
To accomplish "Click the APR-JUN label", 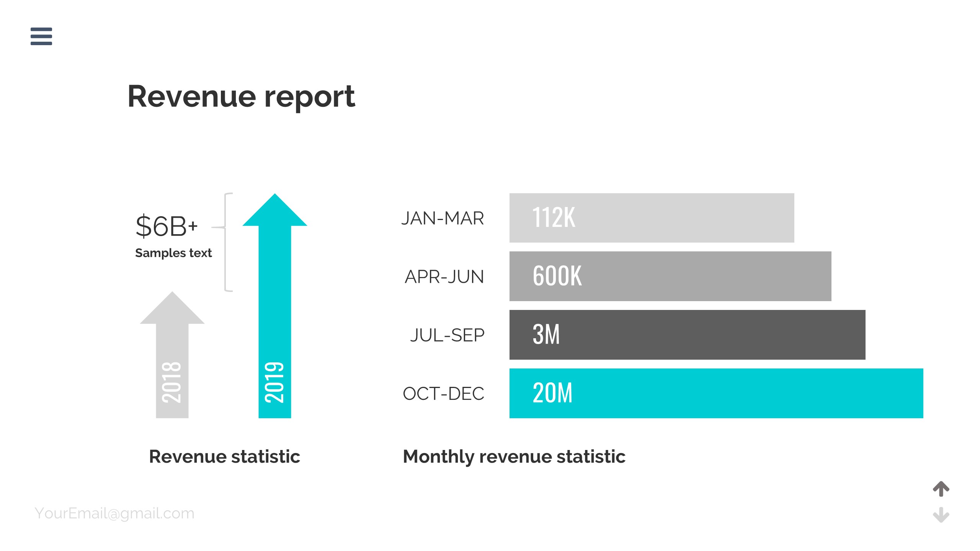I will click(444, 277).
